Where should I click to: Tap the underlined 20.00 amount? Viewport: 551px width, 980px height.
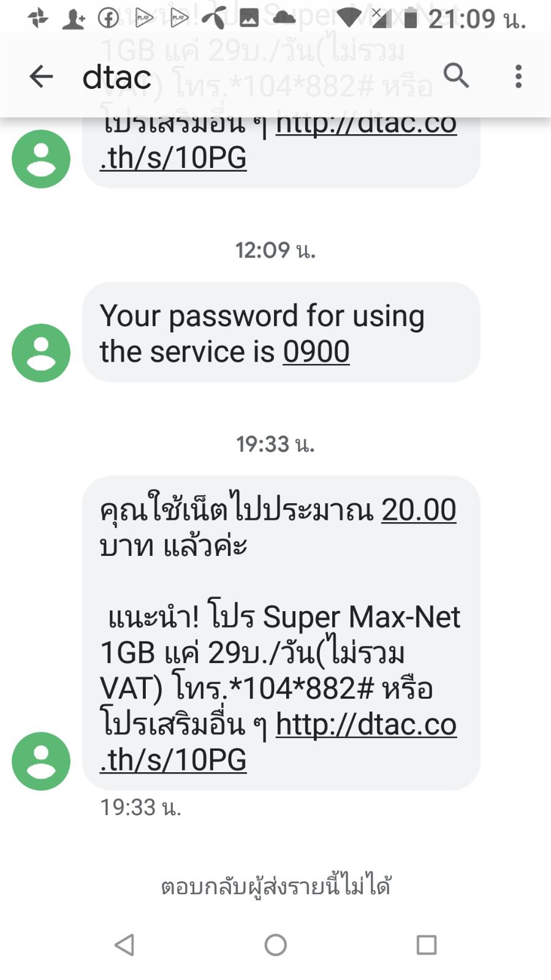(419, 510)
